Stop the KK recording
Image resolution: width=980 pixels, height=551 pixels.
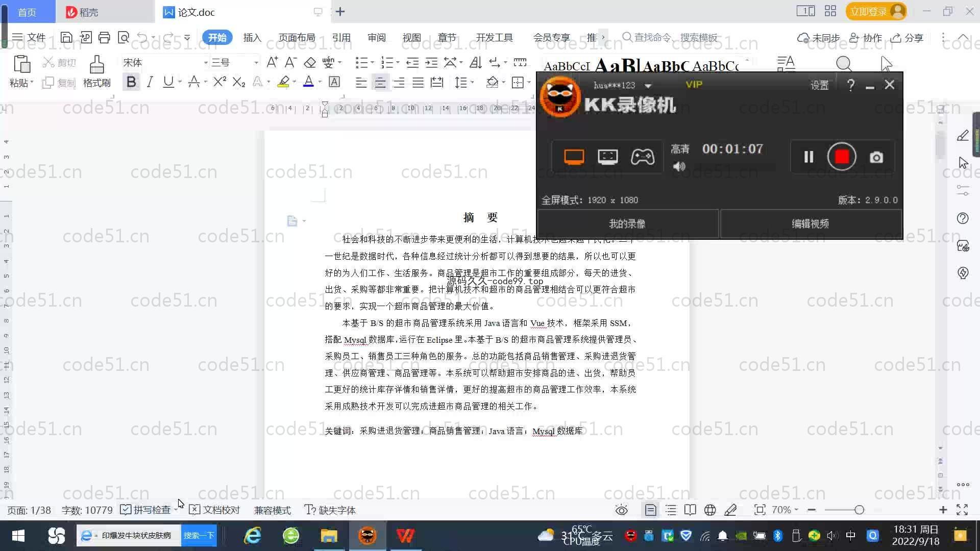point(842,157)
